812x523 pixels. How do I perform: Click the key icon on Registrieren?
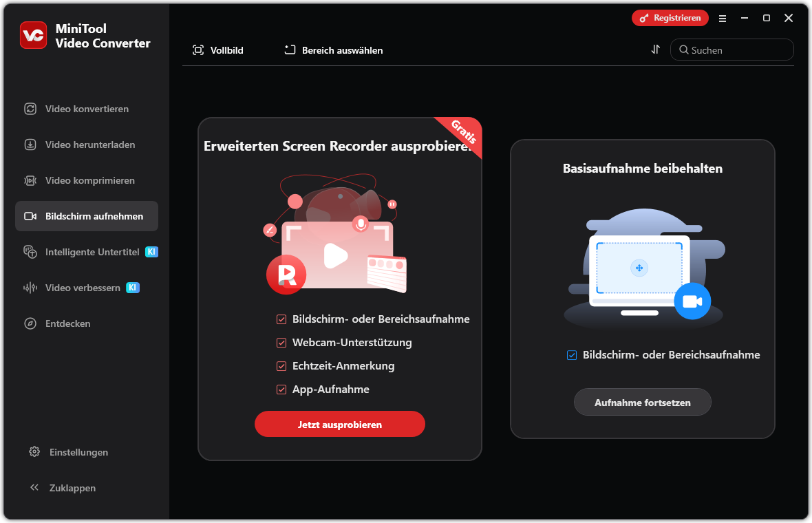(x=643, y=18)
